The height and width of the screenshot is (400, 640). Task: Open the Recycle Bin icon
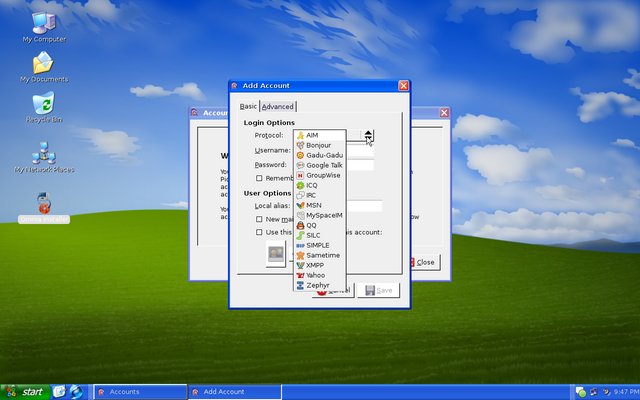click(44, 107)
